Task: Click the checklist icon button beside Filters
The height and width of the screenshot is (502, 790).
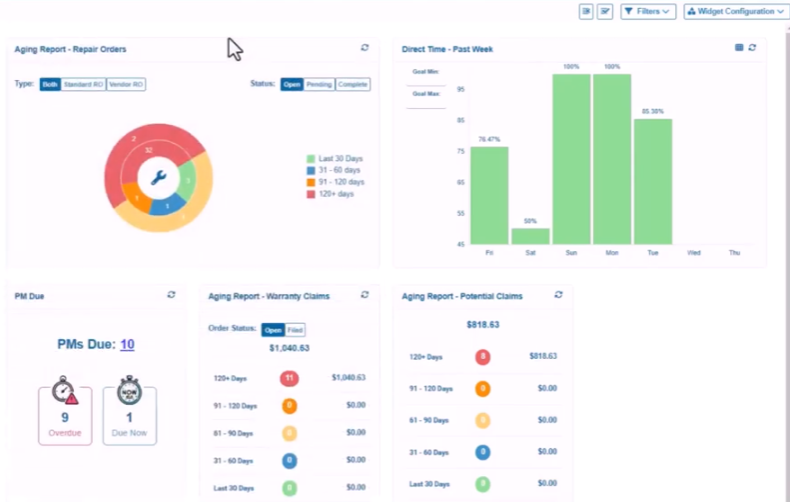Action: click(x=605, y=11)
